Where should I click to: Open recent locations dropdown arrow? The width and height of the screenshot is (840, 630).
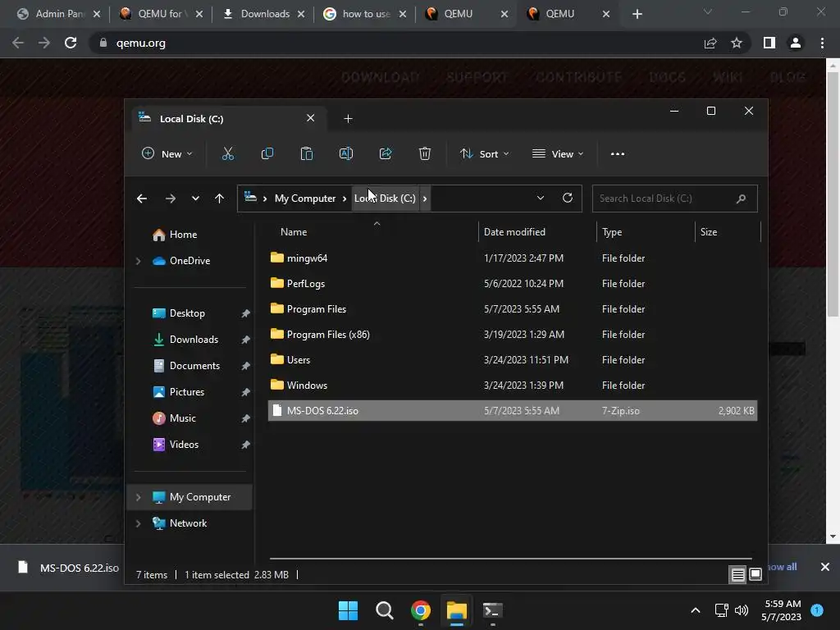tap(195, 199)
